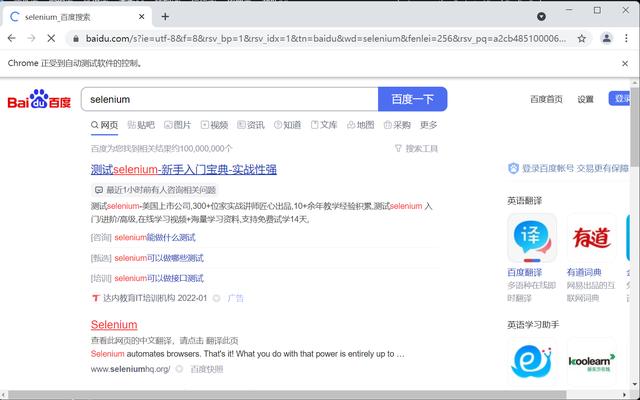Open the Selenium result title

[x=114, y=325]
